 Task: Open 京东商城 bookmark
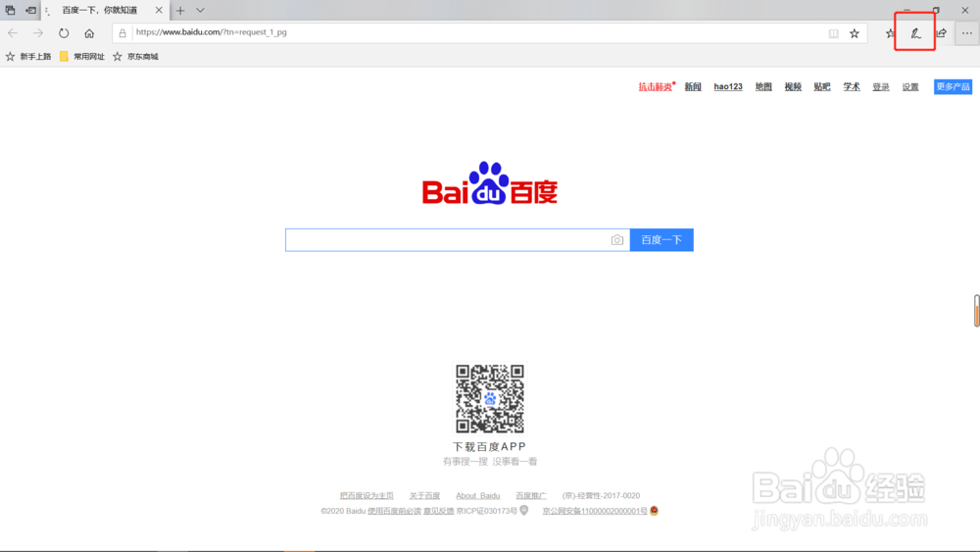(135, 56)
